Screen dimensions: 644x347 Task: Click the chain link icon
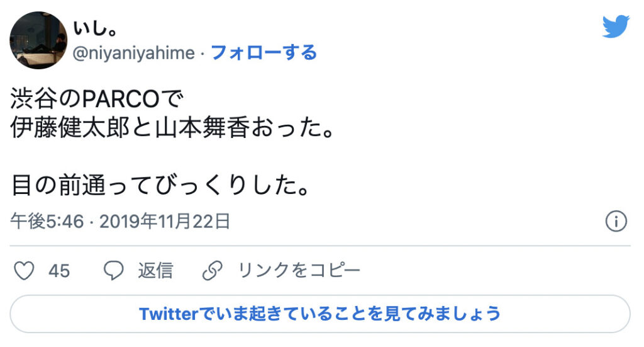tap(213, 271)
